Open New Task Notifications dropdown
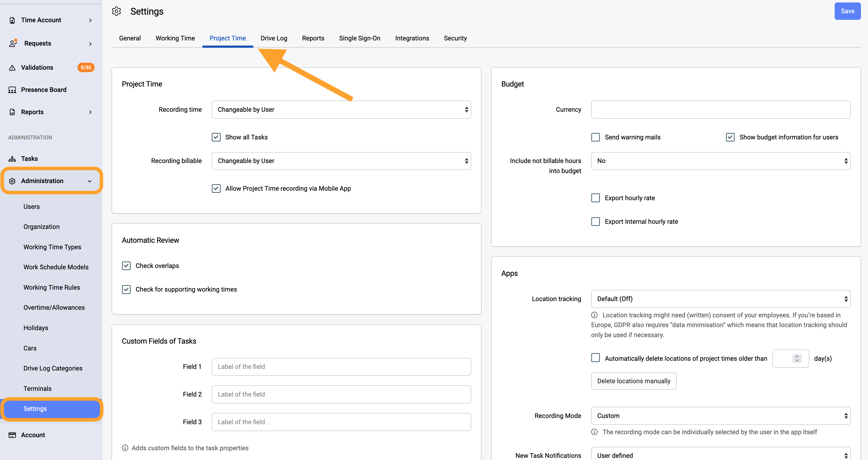 [721, 455]
